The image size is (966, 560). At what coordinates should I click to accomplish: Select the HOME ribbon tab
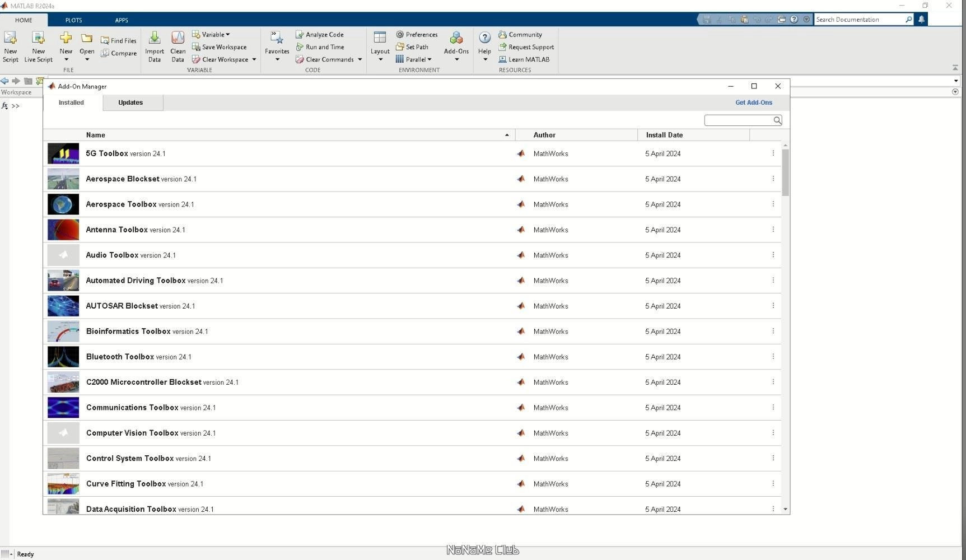(x=24, y=20)
